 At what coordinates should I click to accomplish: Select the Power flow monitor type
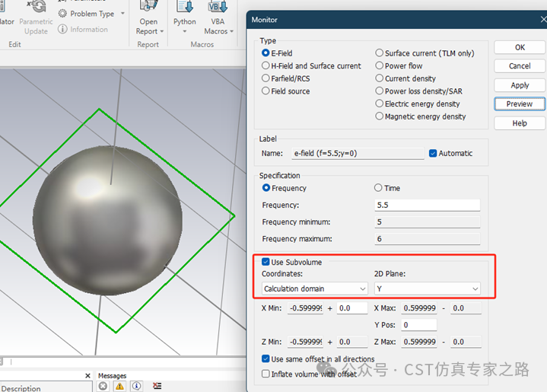click(379, 65)
